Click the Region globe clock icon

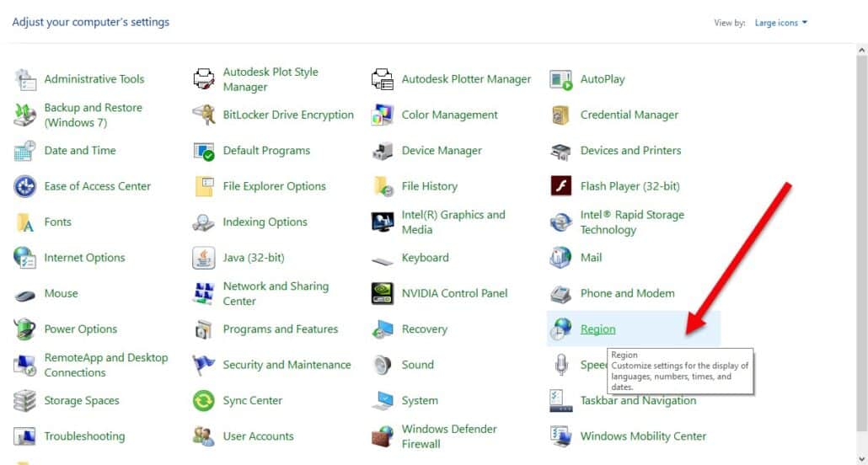pos(561,329)
